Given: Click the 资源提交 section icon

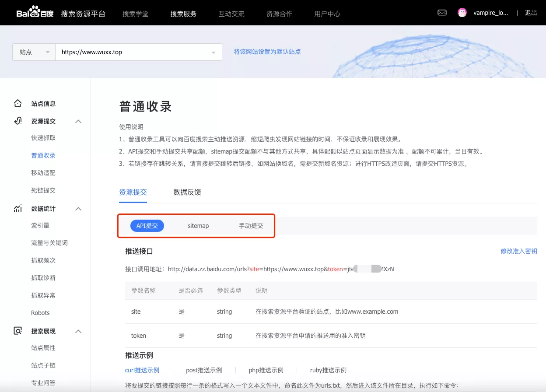Looking at the screenshot, I should 17,121.
